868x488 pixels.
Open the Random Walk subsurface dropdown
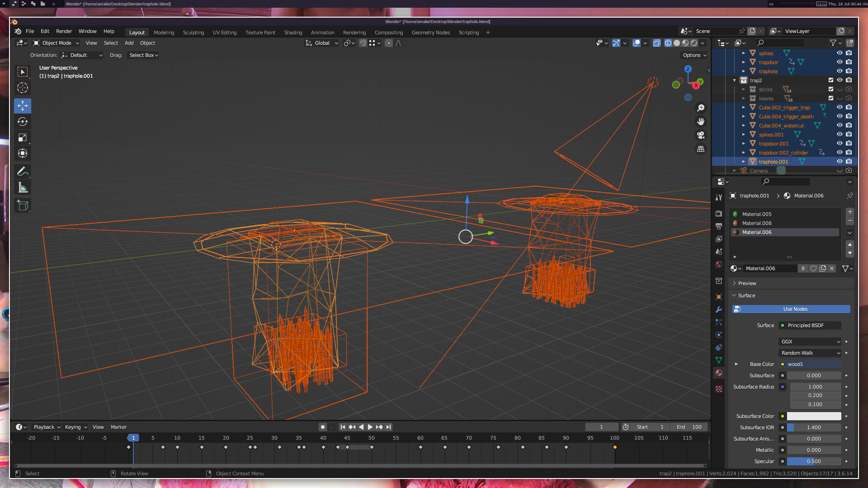(810, 353)
